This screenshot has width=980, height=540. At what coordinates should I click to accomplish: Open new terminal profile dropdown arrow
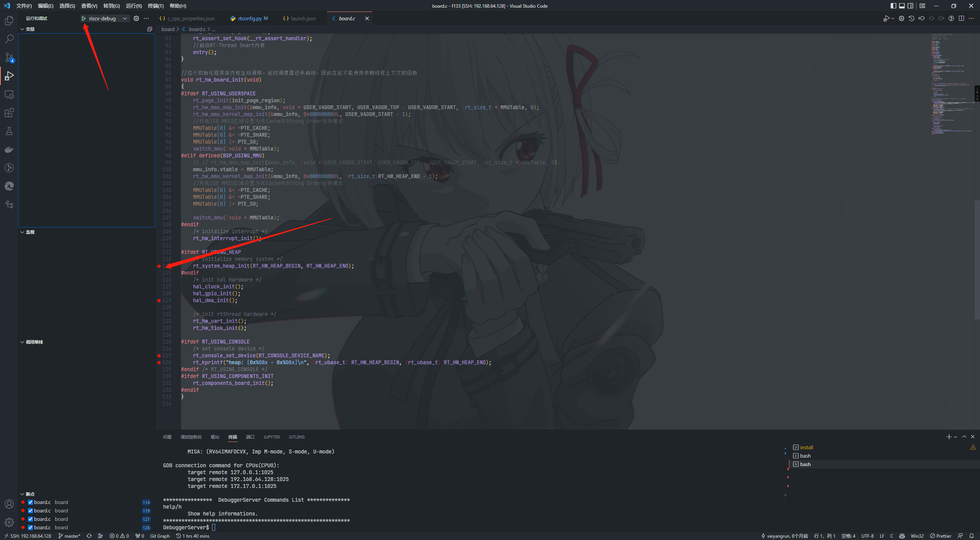955,437
